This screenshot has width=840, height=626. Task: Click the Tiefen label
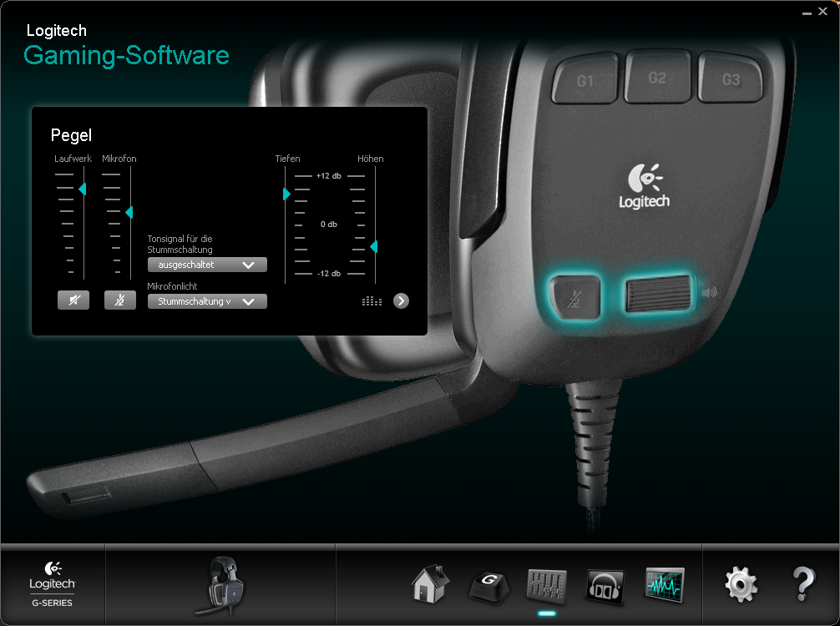[x=288, y=159]
